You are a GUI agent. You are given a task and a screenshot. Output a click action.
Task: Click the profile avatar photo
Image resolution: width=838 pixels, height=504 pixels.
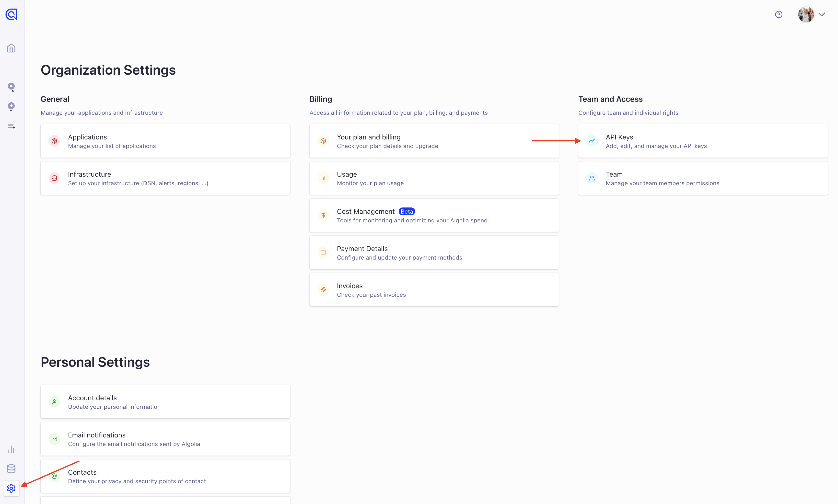pyautogui.click(x=806, y=14)
